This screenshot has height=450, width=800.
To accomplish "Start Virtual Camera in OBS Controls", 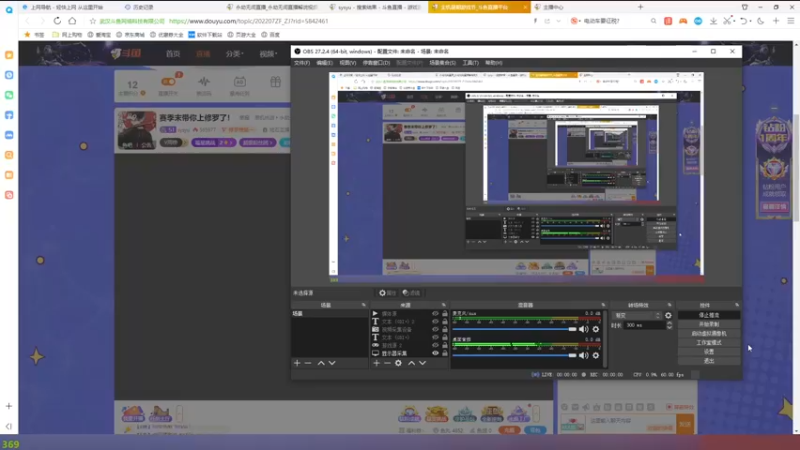I will click(x=709, y=334).
